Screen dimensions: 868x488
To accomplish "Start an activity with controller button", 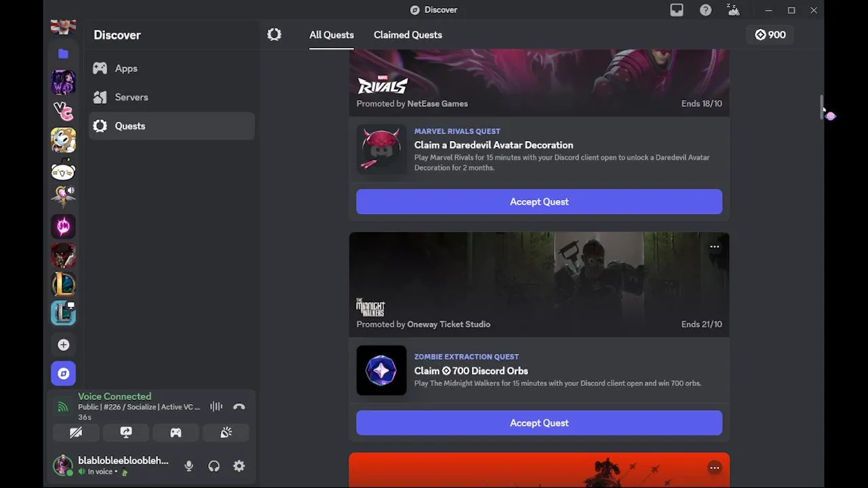I will [176, 432].
